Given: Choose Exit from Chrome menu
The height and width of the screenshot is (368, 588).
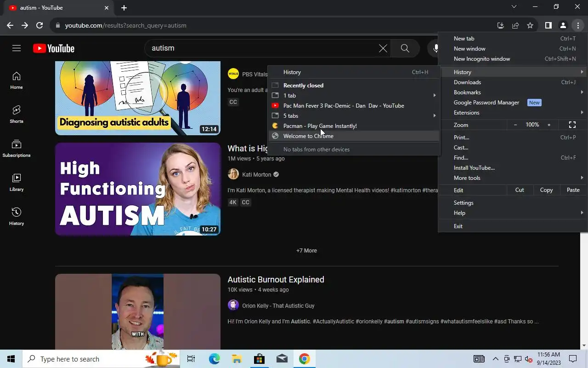Looking at the screenshot, I should coord(512,226).
